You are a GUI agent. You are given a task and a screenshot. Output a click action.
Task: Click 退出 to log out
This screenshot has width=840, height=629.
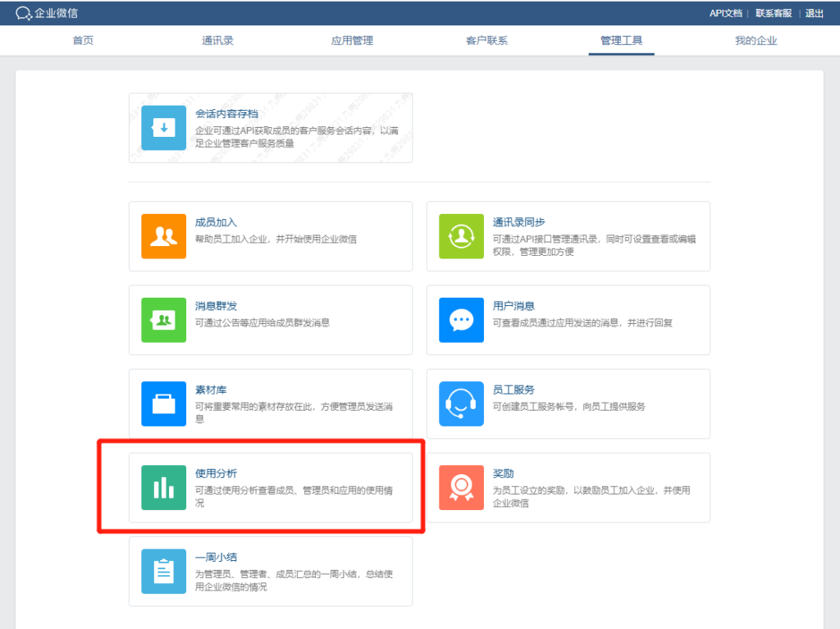click(815, 13)
